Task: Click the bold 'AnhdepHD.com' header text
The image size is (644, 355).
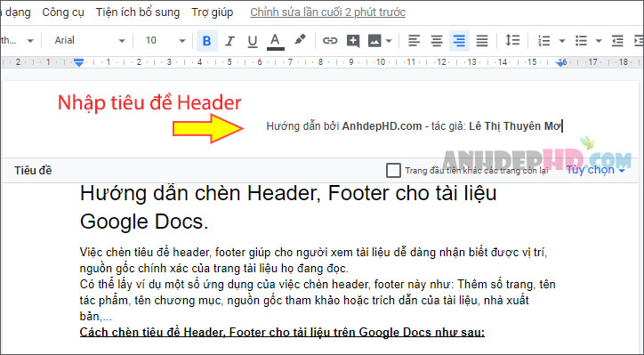Action: coord(382,126)
